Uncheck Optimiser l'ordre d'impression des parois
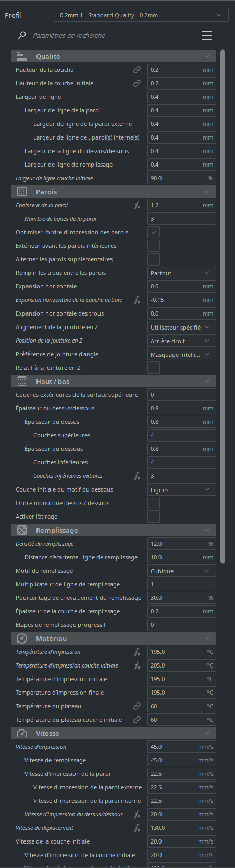 pos(154,232)
